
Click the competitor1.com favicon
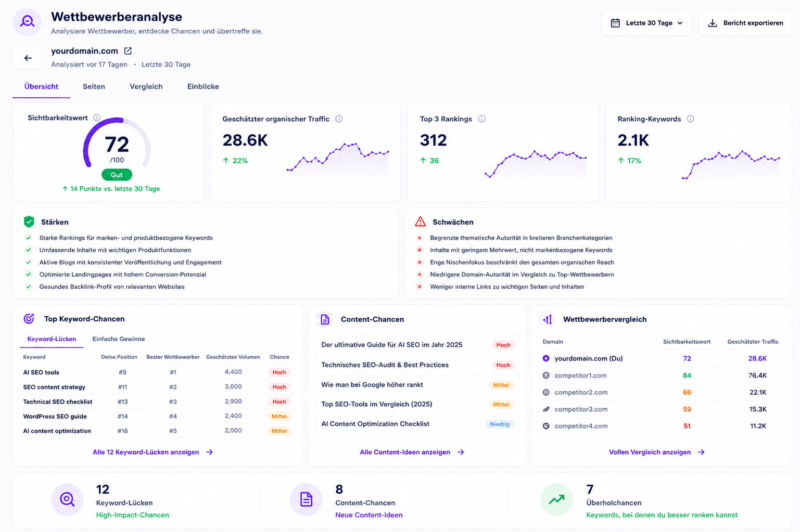[546, 375]
